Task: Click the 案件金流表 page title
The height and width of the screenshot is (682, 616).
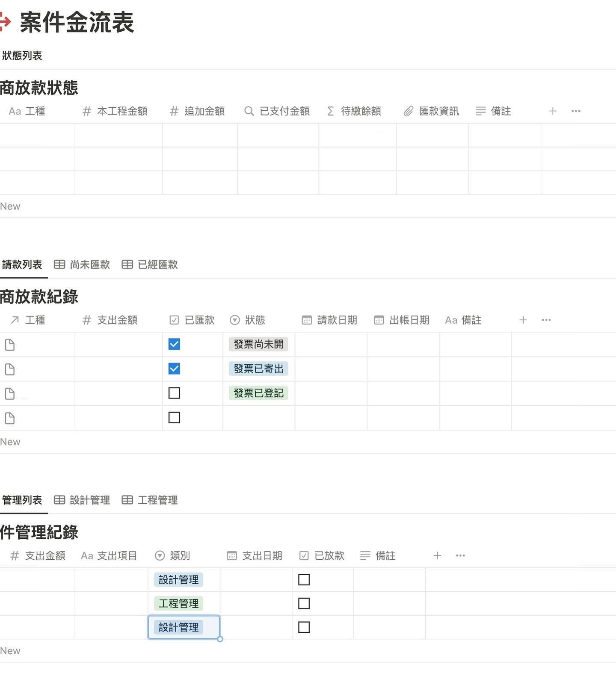Action: pos(77,22)
